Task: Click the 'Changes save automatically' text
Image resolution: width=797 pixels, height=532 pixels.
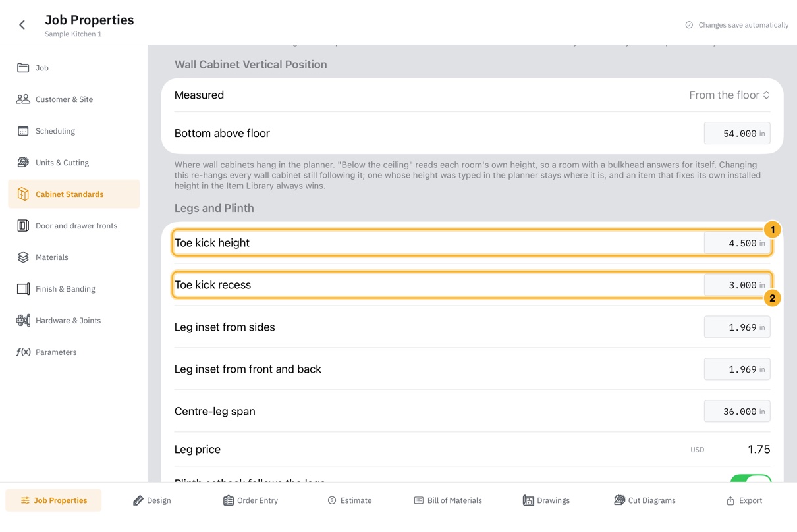Action: (743, 25)
